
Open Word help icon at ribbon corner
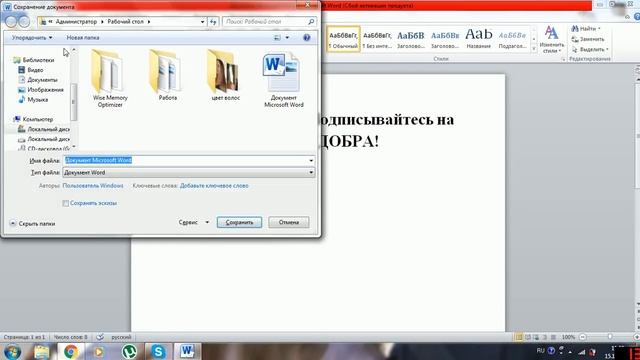pos(637,17)
